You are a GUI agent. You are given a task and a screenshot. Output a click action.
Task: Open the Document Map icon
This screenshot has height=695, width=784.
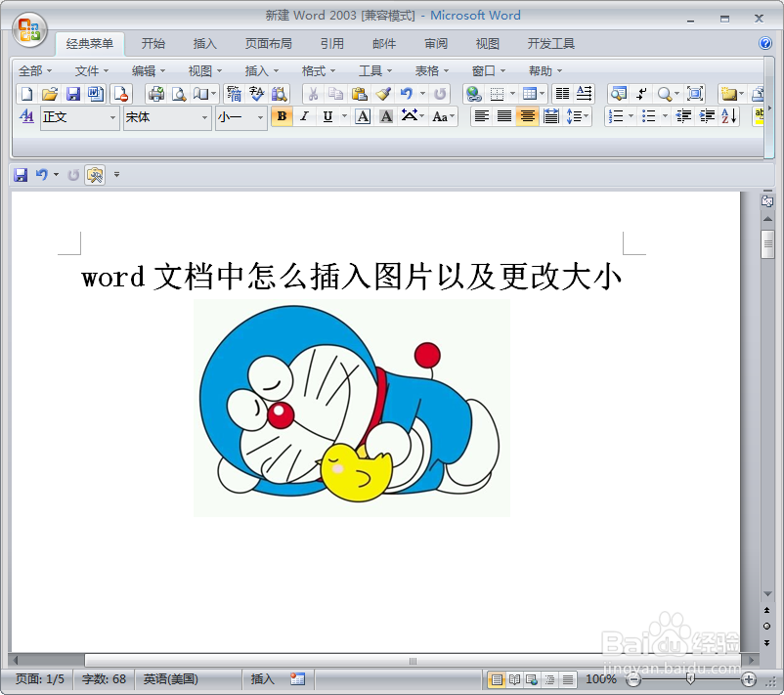(619, 94)
